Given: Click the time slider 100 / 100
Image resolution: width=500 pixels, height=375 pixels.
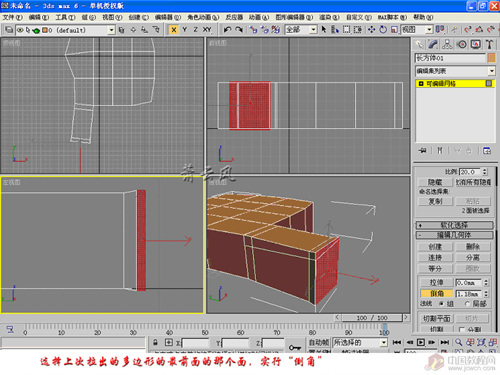Looking at the screenshot, I should click(372, 318).
